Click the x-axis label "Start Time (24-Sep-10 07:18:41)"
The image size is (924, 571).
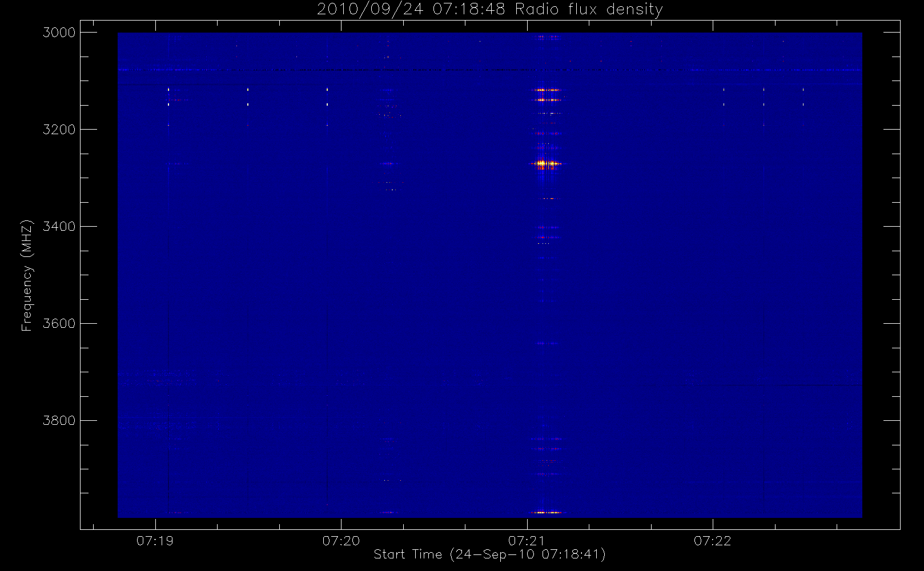pyautogui.click(x=489, y=554)
